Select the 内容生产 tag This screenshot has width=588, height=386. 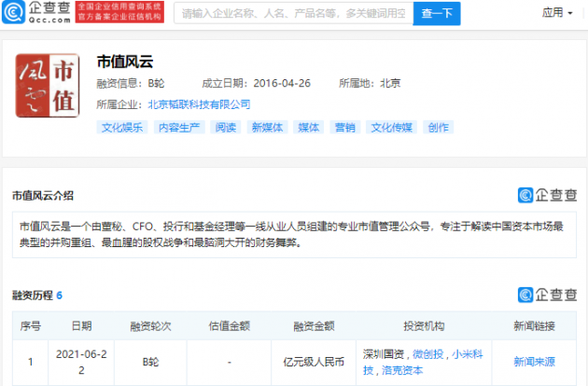pos(179,128)
